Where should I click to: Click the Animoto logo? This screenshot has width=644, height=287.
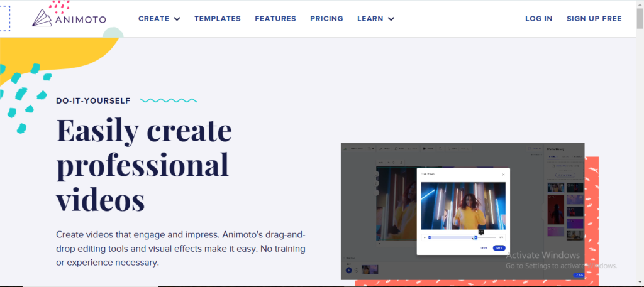pyautogui.click(x=69, y=18)
